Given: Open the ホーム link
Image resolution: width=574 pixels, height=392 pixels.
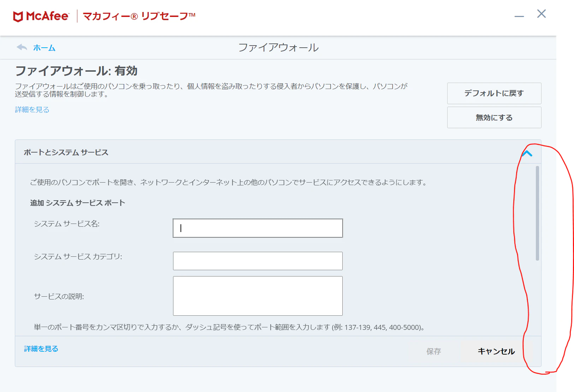Looking at the screenshot, I should (44, 48).
